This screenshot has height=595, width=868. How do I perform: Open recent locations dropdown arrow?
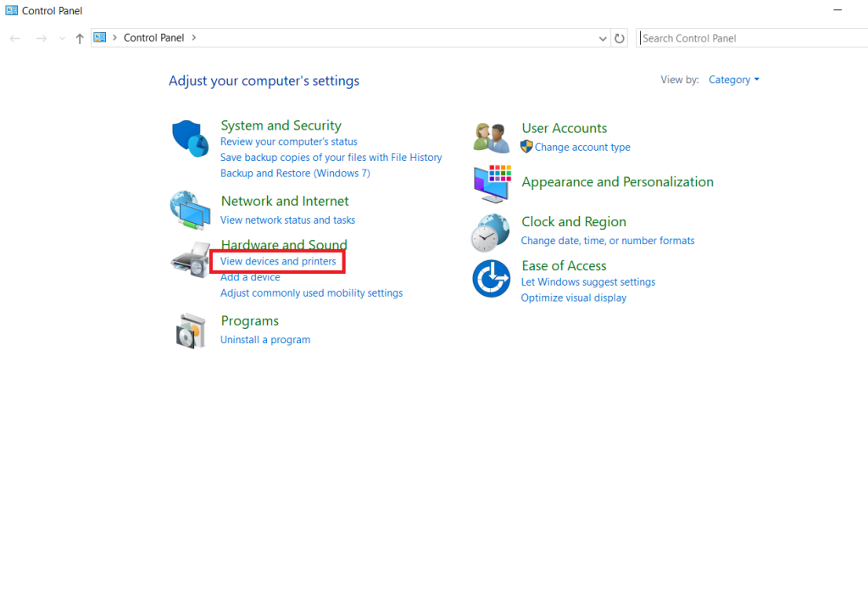pos(62,38)
